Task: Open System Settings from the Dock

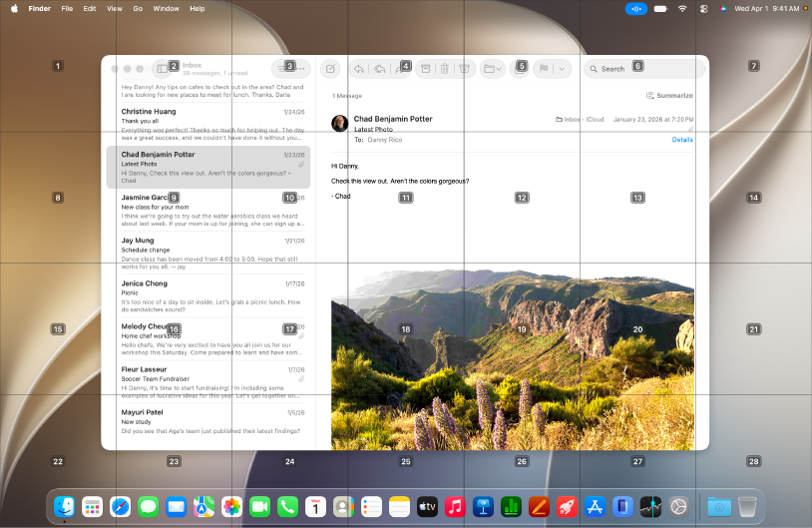Action: click(x=679, y=507)
